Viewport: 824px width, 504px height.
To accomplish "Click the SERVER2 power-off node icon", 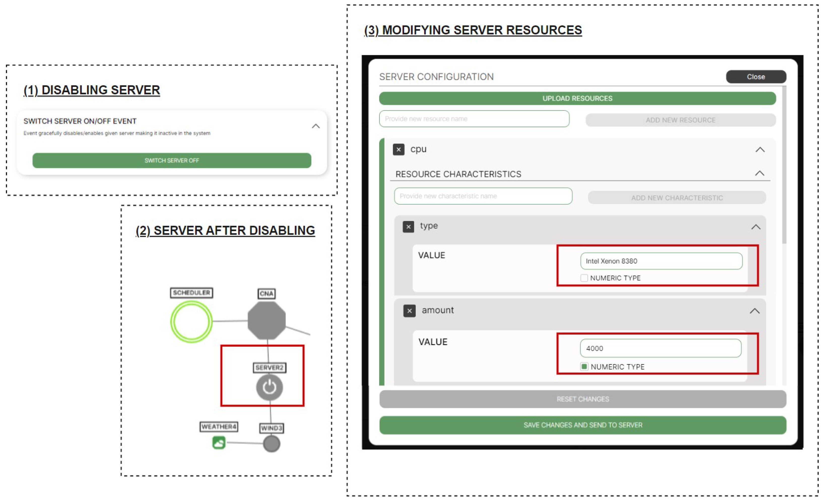I will [x=269, y=387].
